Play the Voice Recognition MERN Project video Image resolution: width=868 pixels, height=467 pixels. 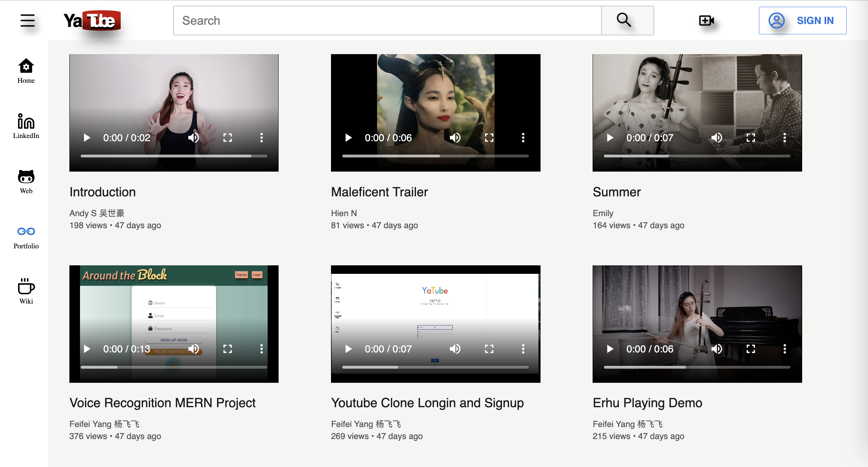click(87, 349)
